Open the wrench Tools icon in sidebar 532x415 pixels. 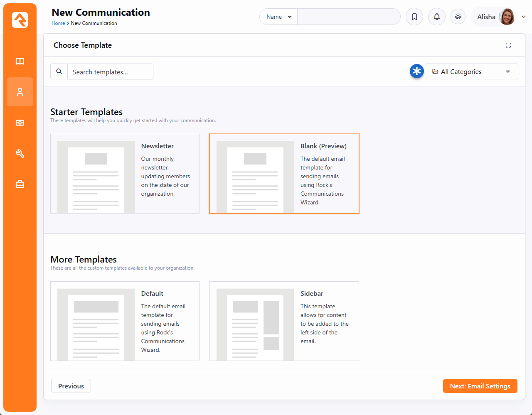click(20, 154)
